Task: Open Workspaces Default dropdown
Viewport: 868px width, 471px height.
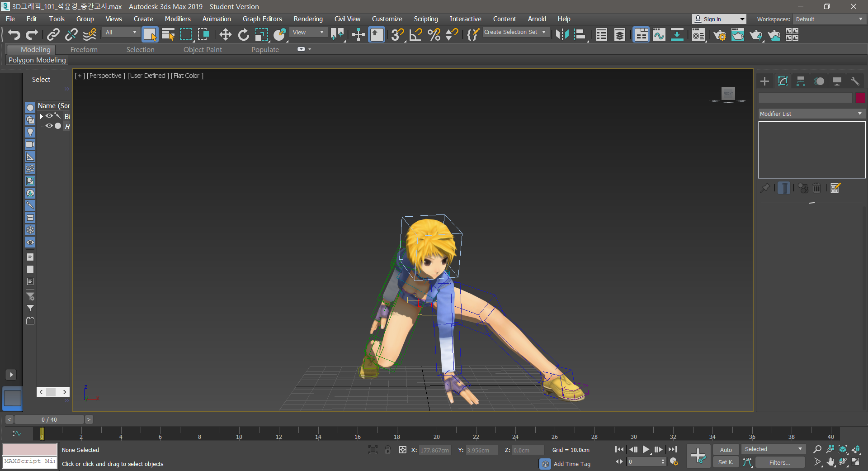Action: coord(829,19)
